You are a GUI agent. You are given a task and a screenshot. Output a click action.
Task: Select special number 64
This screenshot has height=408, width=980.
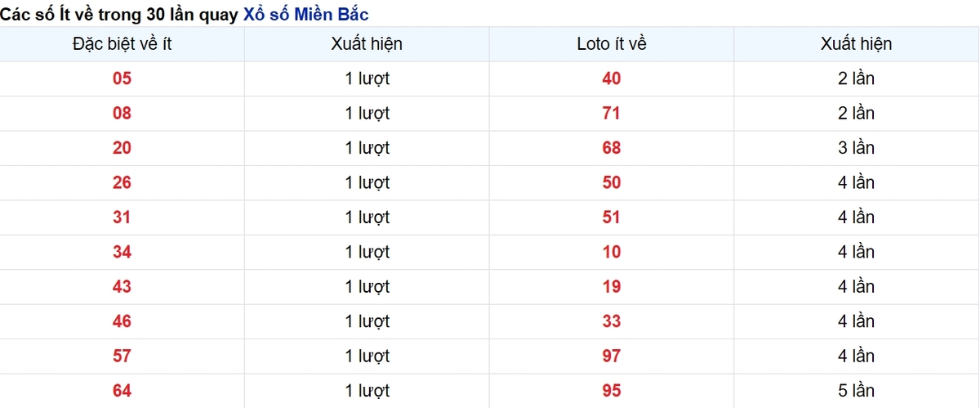pos(122,391)
